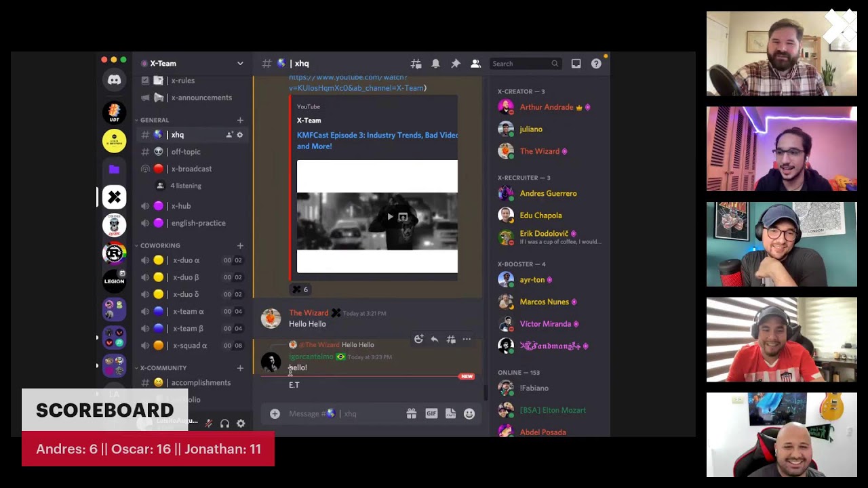Join the x-team β voice channel
Screen dimensions: 868x488
192,329
